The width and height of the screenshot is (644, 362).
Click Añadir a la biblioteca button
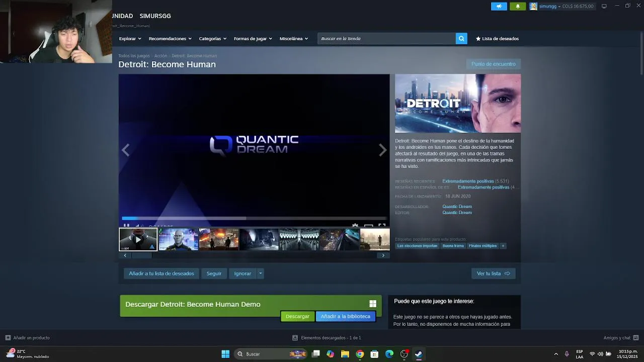(345, 316)
